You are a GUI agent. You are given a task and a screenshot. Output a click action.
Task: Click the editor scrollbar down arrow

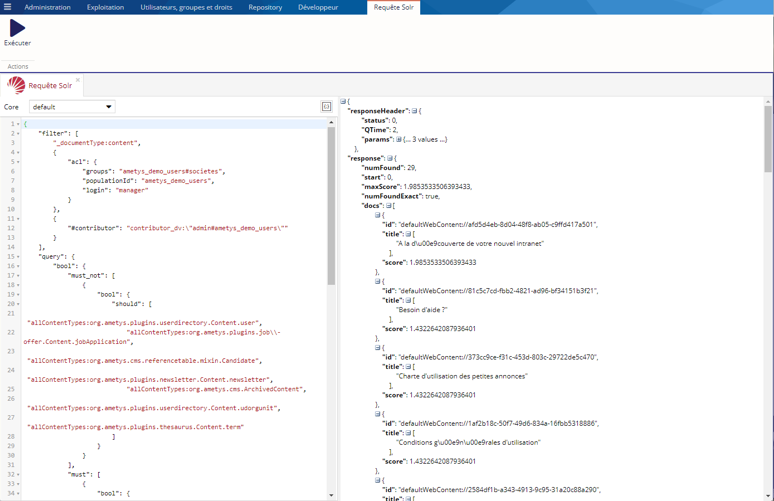pyautogui.click(x=331, y=495)
